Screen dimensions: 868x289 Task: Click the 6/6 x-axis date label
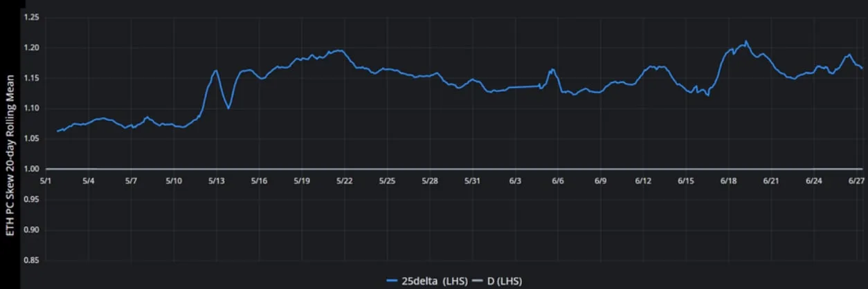[x=558, y=180]
